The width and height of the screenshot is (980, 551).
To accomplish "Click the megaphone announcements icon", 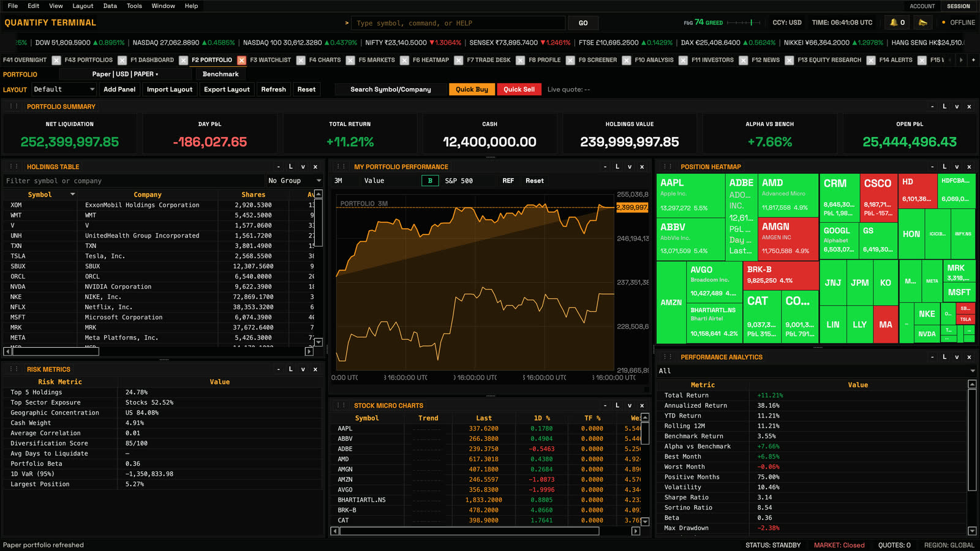I will [923, 23].
